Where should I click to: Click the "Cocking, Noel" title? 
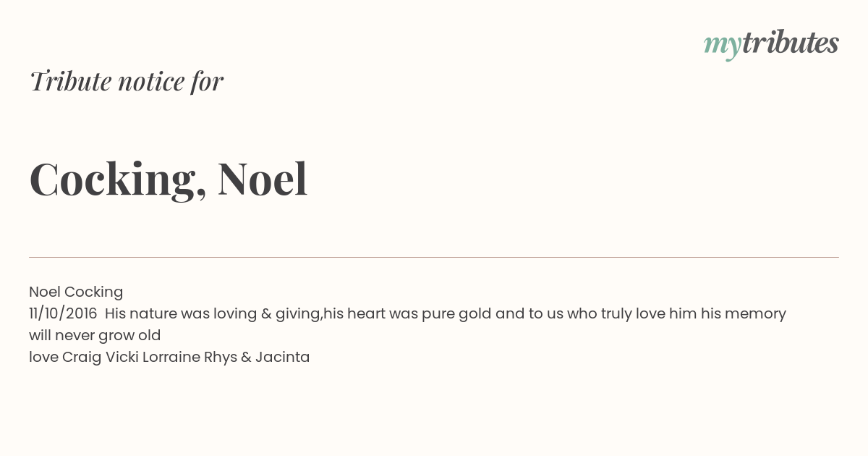[169, 179]
